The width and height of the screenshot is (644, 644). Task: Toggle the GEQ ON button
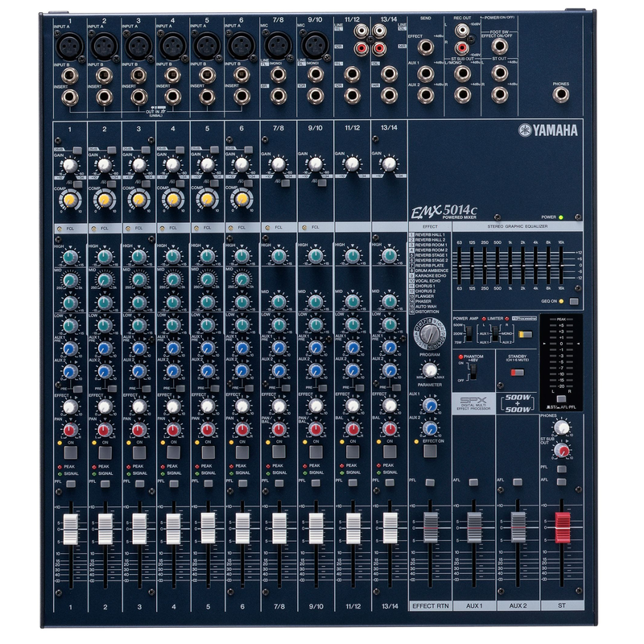click(x=574, y=301)
